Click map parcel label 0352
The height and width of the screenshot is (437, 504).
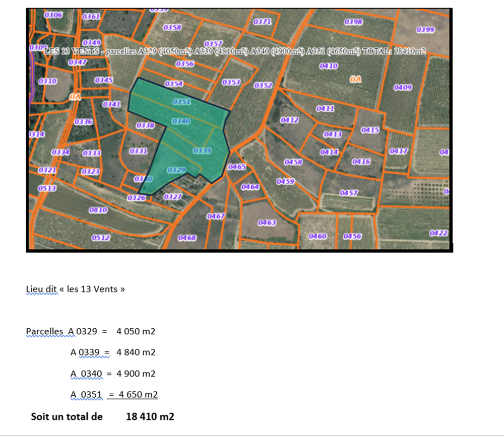263,85
